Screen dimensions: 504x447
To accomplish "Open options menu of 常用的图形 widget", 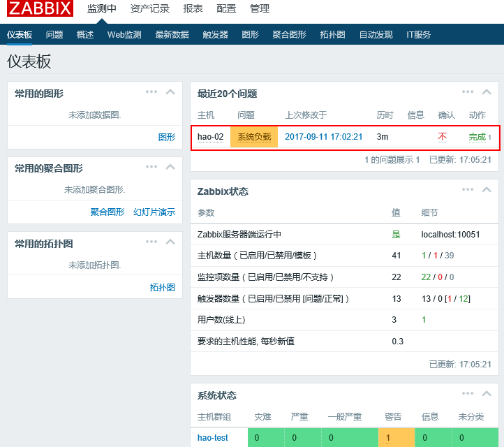I will (151, 91).
